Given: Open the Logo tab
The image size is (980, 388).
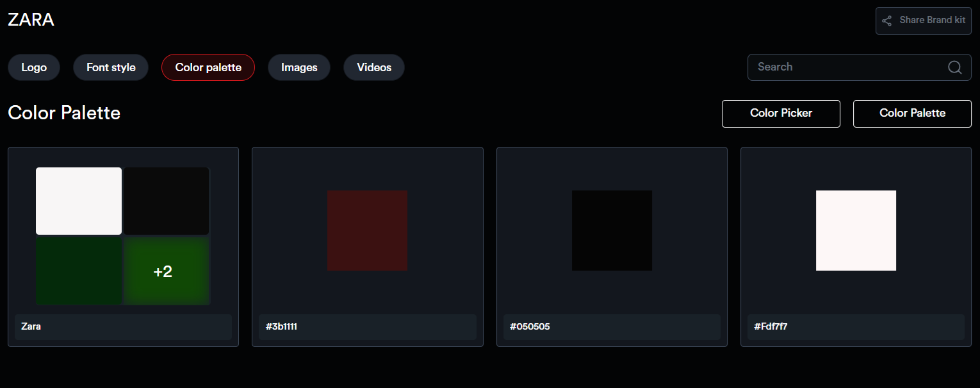Looking at the screenshot, I should point(34,67).
